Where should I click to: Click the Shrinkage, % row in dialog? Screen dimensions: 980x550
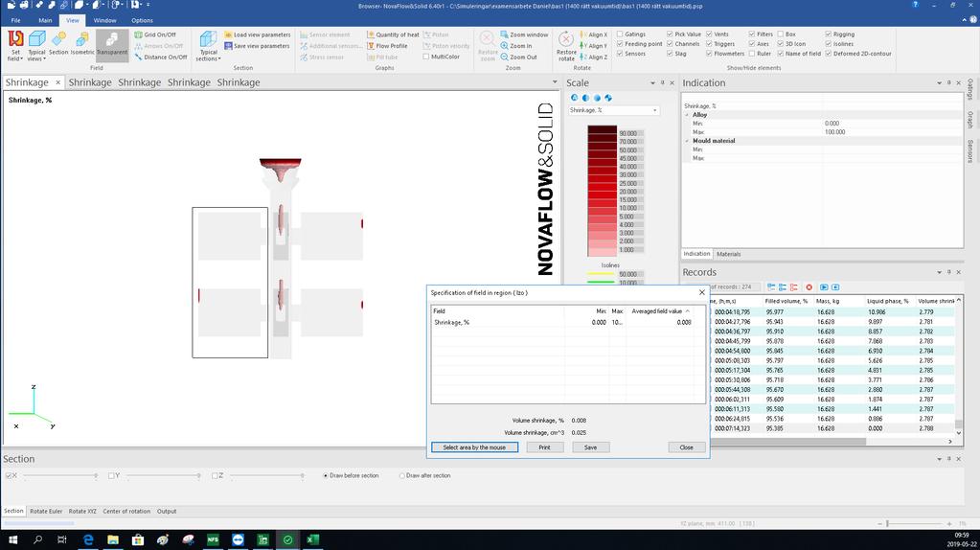[x=567, y=323]
